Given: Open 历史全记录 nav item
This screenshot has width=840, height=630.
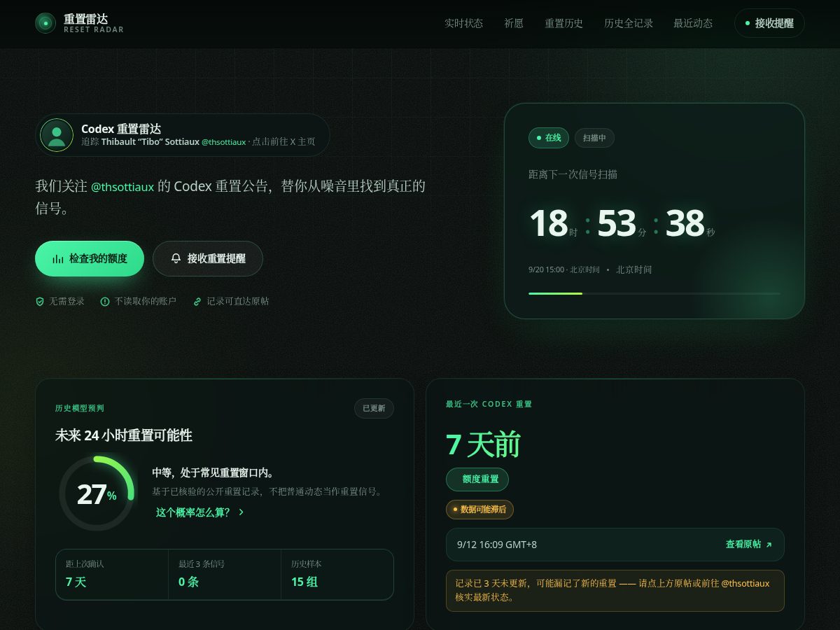Looking at the screenshot, I should tap(629, 23).
